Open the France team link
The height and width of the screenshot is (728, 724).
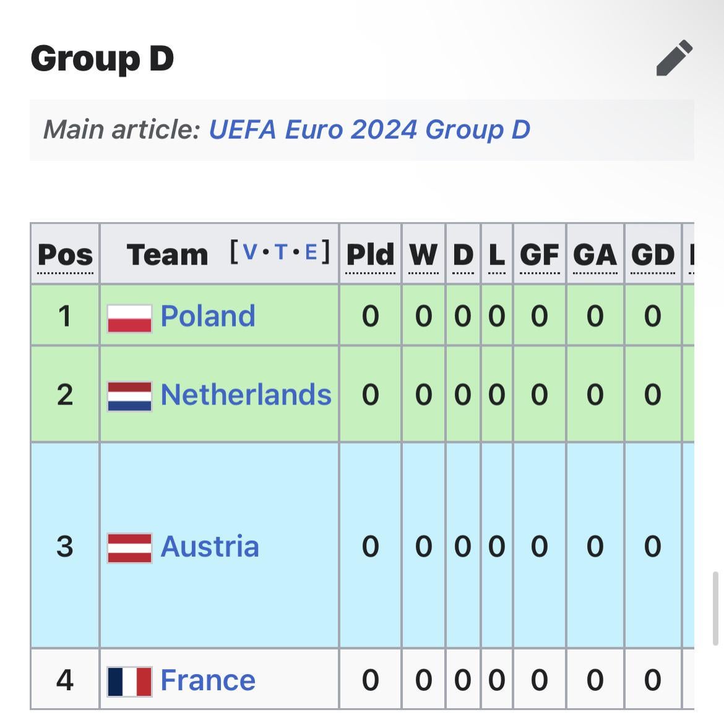pos(208,680)
